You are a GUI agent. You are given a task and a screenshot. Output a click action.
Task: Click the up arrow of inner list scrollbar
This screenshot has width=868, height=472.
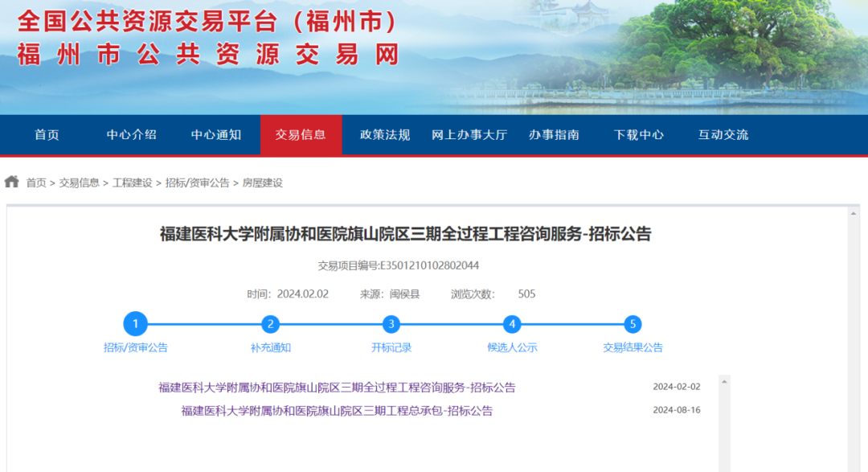coord(724,382)
